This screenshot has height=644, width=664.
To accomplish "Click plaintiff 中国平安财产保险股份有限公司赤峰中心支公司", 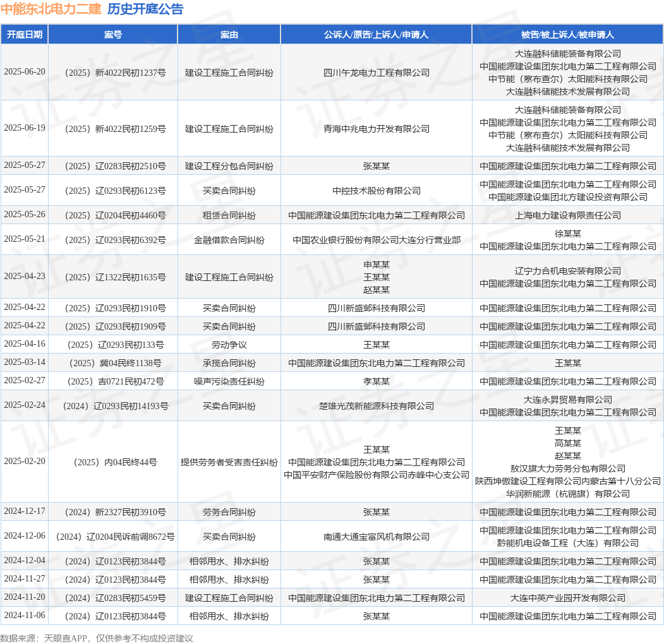I will 376,475.
